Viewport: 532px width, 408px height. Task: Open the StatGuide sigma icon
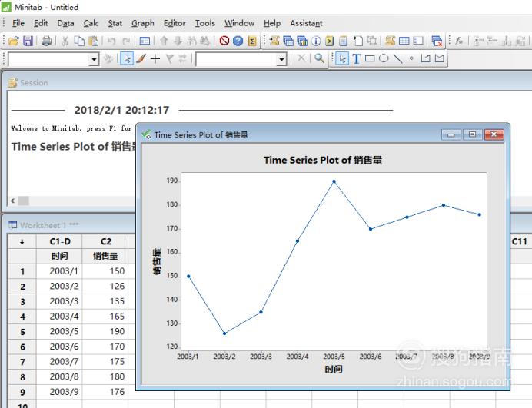251,41
